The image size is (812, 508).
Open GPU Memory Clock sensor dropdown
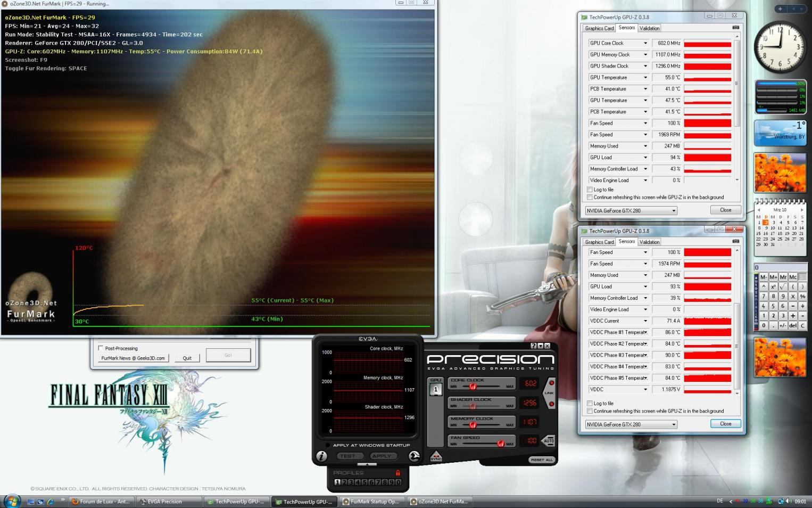[x=645, y=54]
